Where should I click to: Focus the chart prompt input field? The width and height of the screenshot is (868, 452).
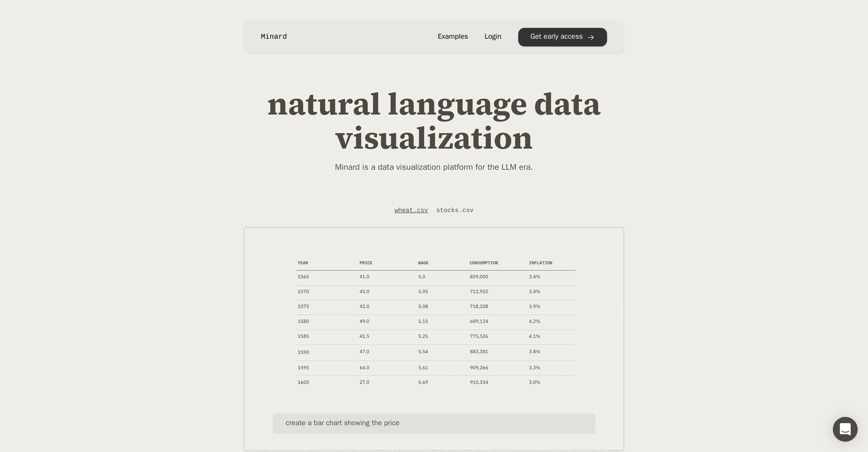click(x=434, y=423)
